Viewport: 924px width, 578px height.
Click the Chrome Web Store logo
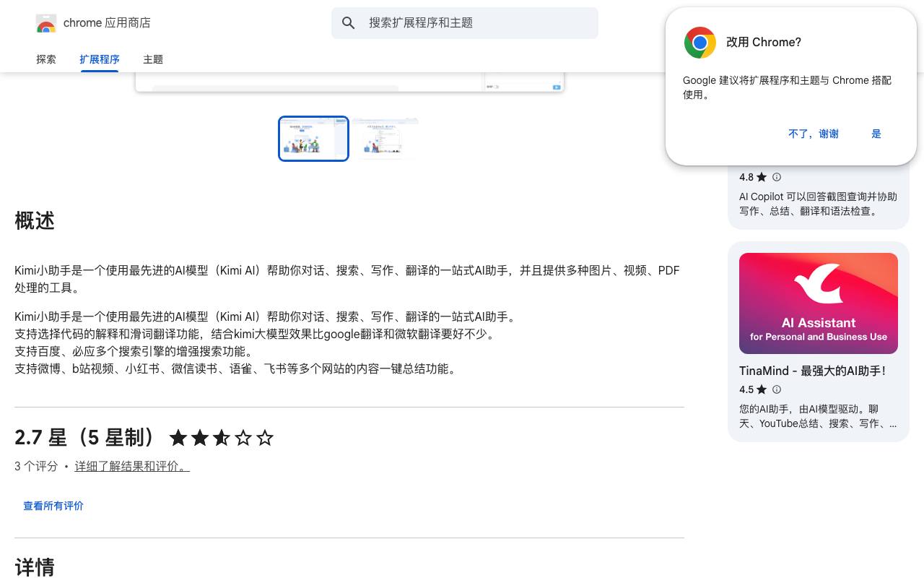[46, 23]
